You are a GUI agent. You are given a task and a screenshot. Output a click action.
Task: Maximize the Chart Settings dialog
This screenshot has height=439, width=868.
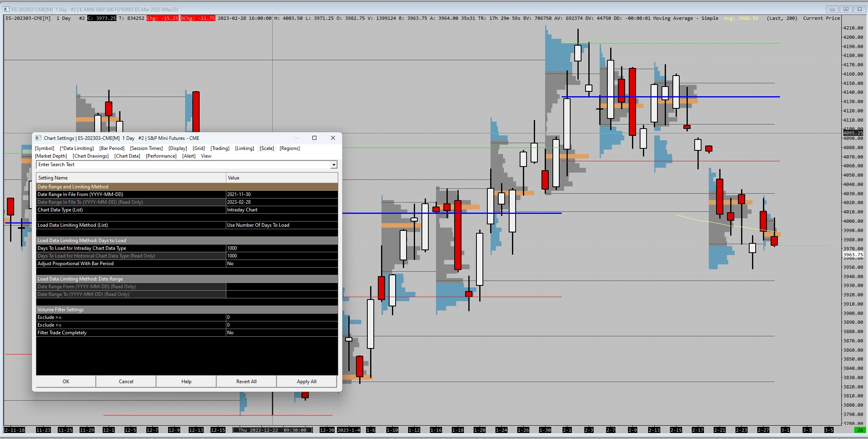coord(314,138)
